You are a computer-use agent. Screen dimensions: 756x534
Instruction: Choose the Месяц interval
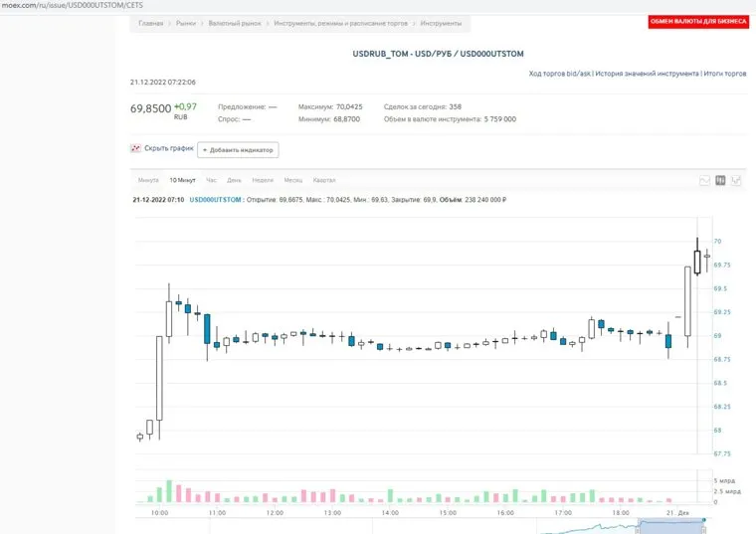[x=292, y=180]
